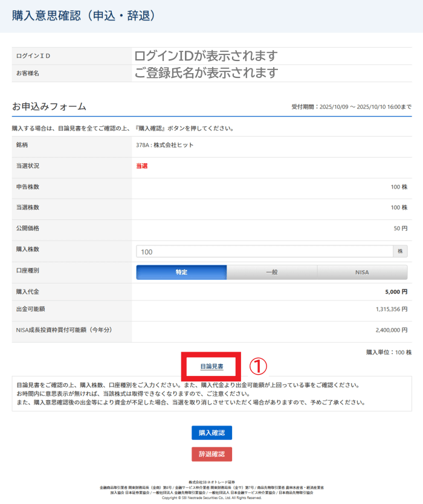Click the 5,000 円 purchase amount
Screen dimensions: 423x504
[x=396, y=292]
